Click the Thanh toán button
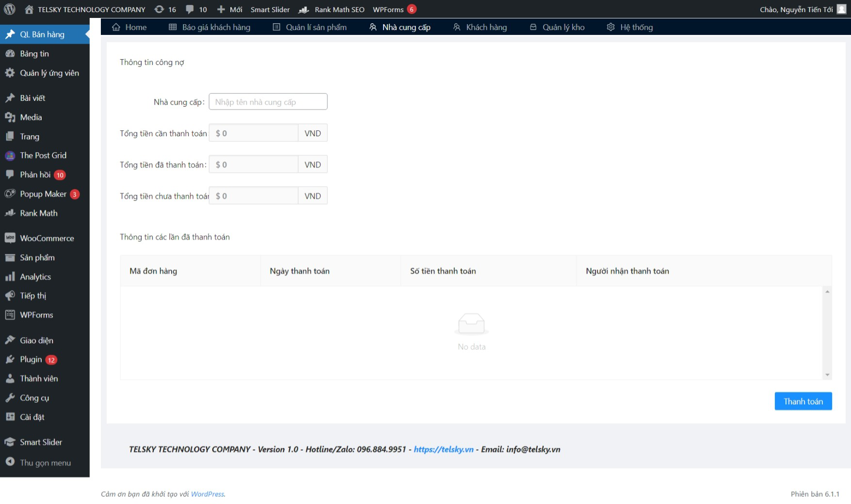Image resolution: width=851 pixels, height=504 pixels. click(803, 401)
